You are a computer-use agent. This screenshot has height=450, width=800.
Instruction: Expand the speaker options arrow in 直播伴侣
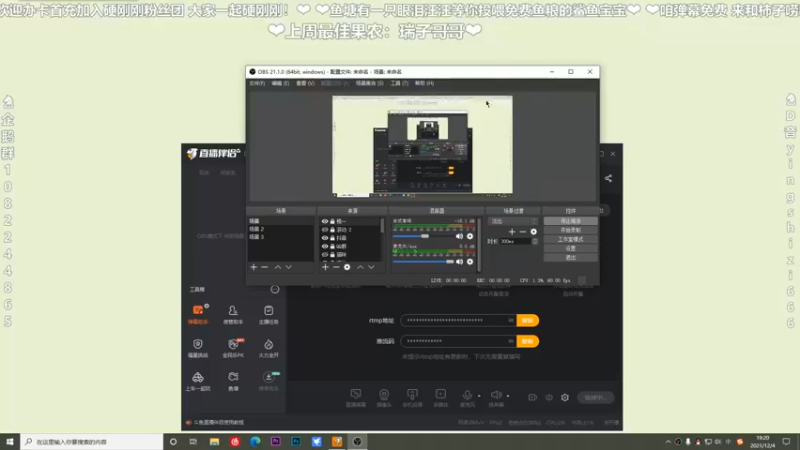pos(508,396)
